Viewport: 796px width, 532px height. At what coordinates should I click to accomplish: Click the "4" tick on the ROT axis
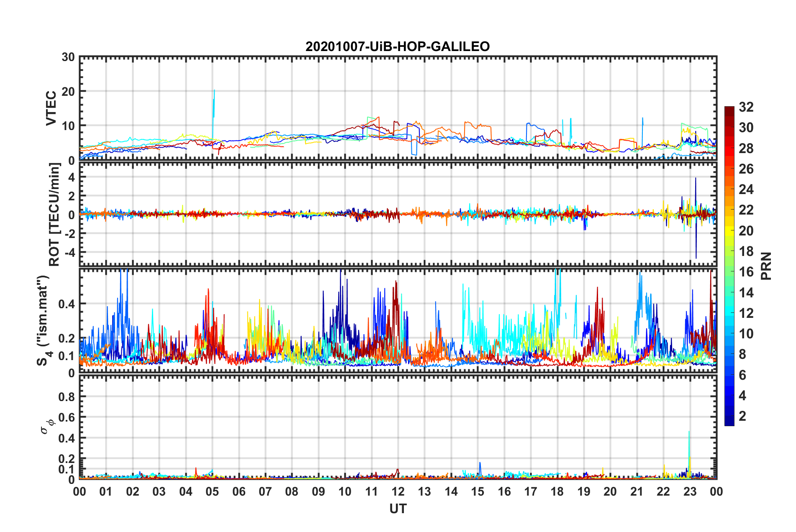point(72,177)
